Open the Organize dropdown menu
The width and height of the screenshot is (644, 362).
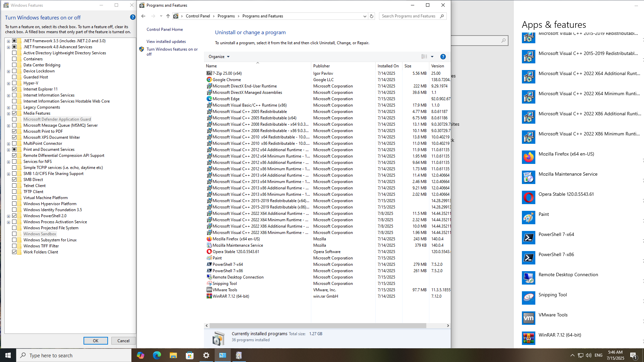pos(219,57)
